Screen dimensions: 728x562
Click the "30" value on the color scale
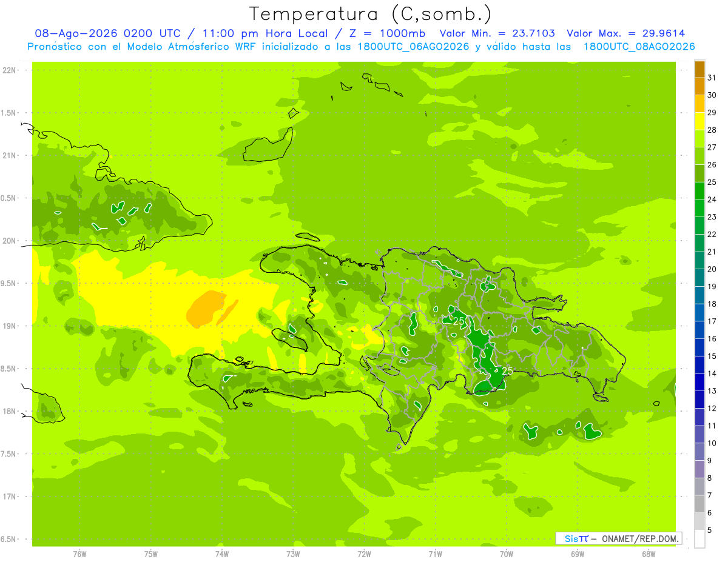712,95
